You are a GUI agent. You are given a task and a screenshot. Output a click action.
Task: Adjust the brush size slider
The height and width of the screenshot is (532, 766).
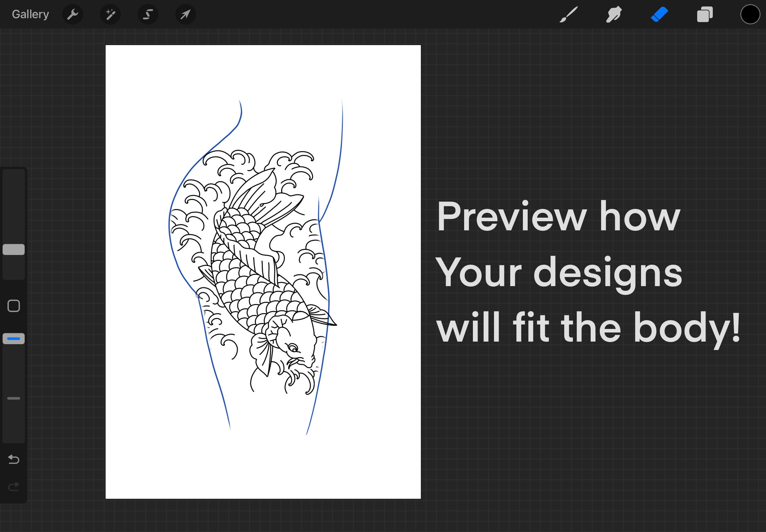click(x=14, y=249)
